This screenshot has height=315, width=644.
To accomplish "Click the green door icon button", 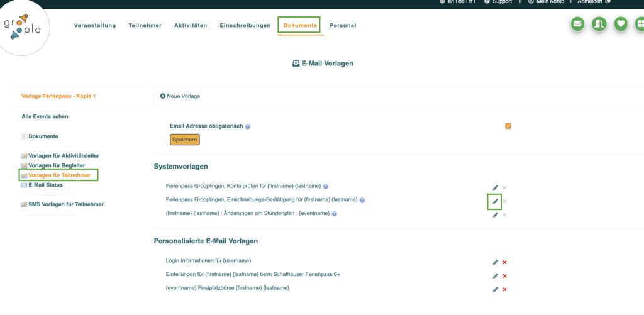I will click(x=599, y=24).
